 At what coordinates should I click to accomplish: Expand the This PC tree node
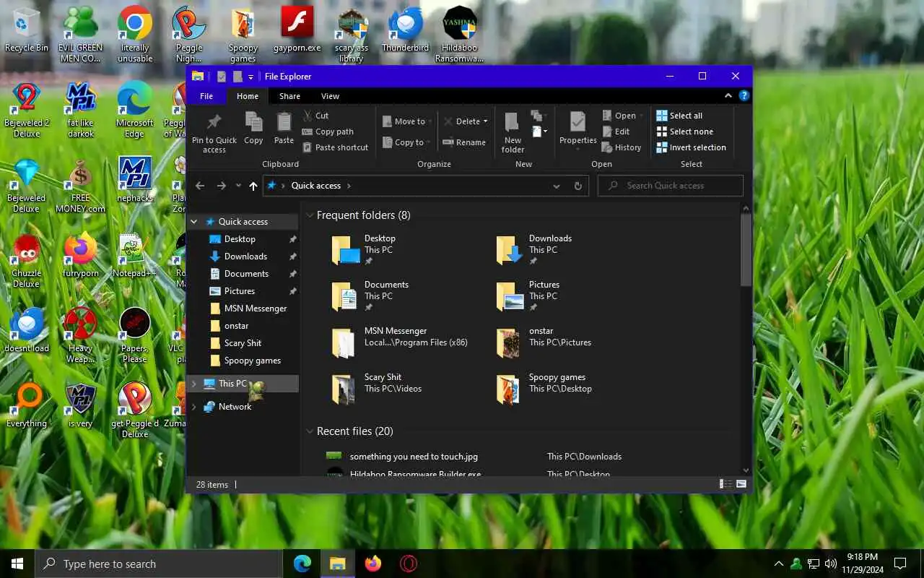[194, 384]
